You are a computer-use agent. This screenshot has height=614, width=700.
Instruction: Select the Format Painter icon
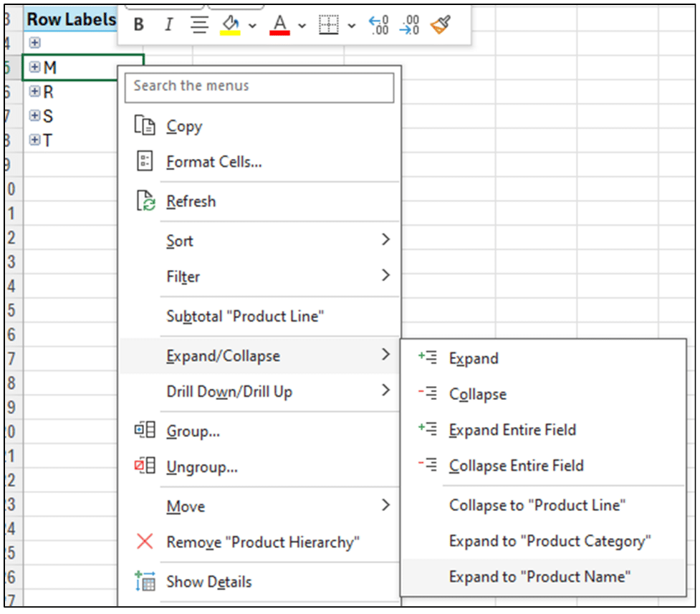441,24
